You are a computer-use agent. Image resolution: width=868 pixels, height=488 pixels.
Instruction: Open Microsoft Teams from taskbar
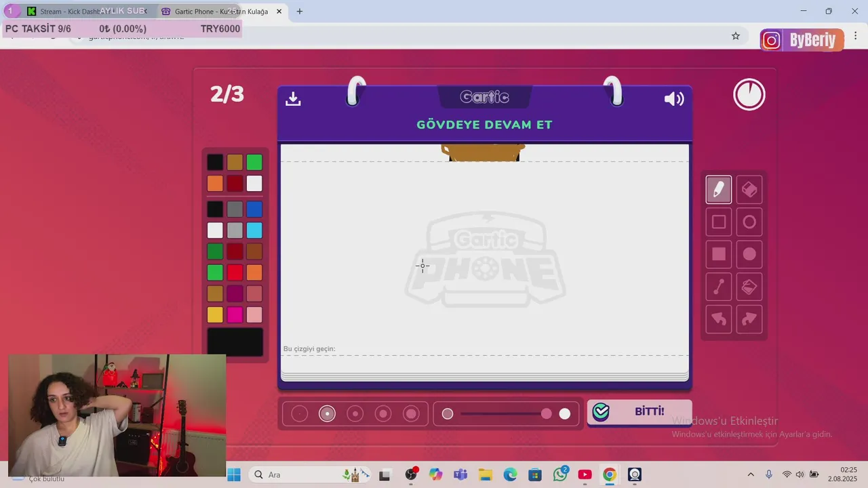click(x=460, y=474)
